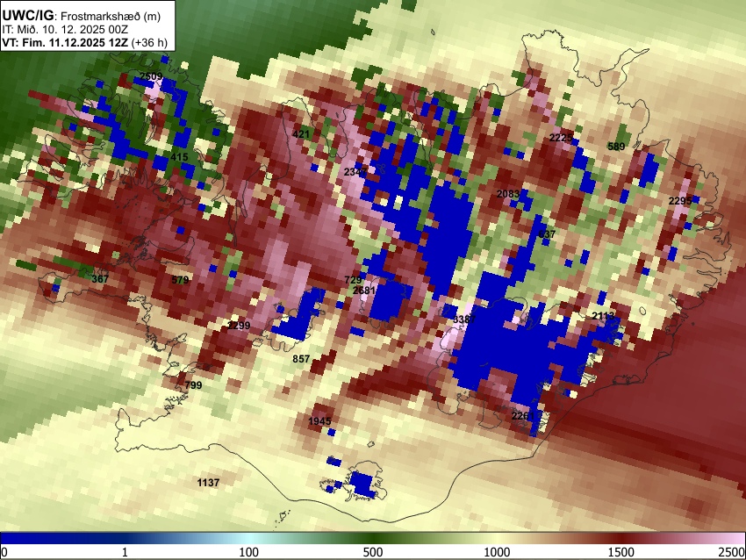
Task: Click the color scale label '1000'
Action: coord(497,552)
